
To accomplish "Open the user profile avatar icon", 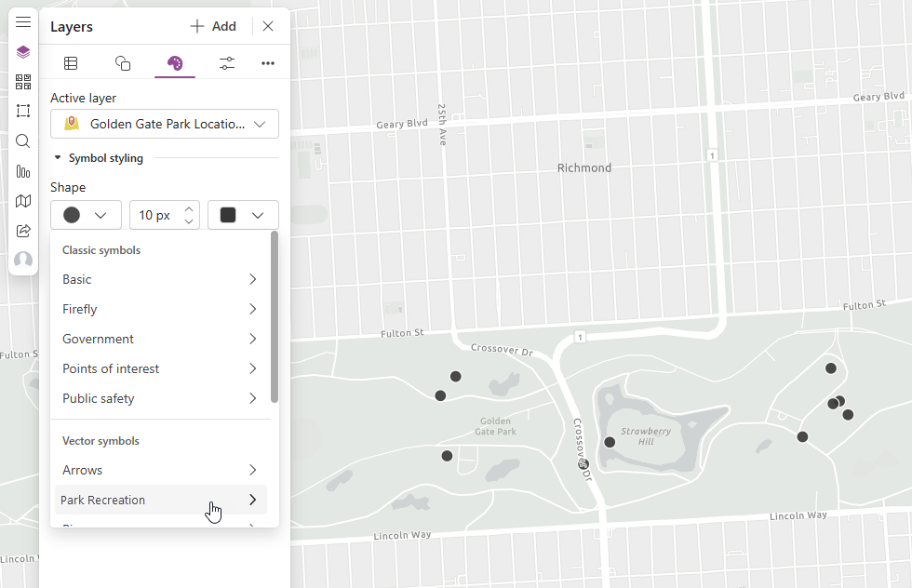I will tap(22, 260).
